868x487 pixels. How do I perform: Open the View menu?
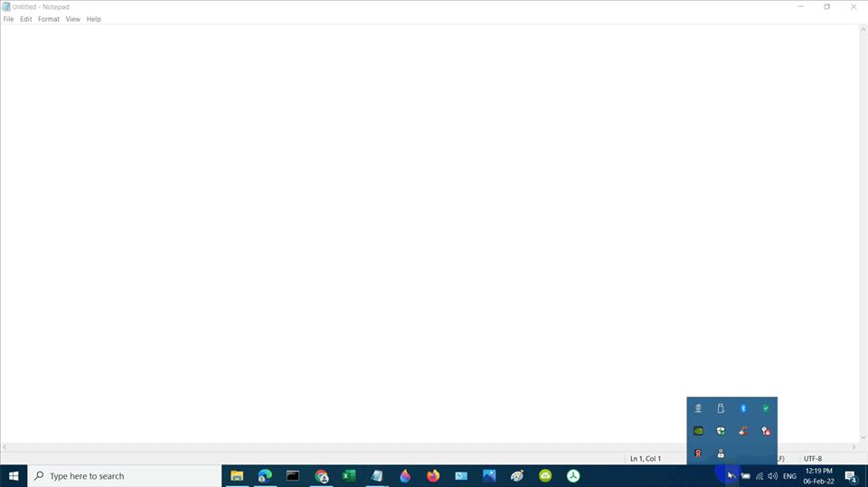click(x=73, y=19)
